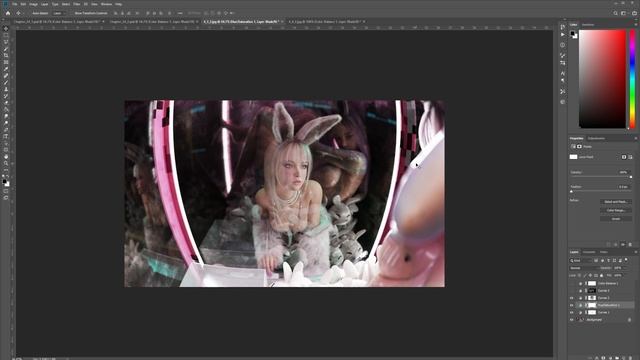
Task: Toggle mask enable eye icon in Properties
Action: point(623,244)
